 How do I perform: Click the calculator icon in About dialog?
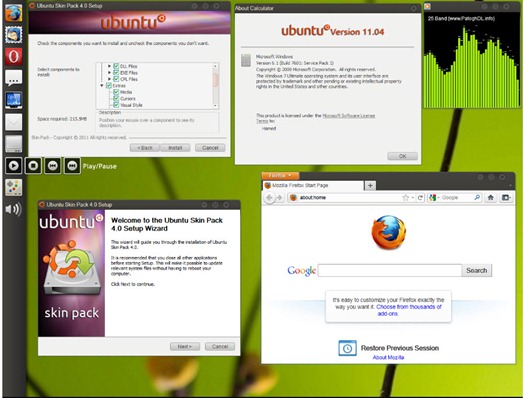coord(246,60)
